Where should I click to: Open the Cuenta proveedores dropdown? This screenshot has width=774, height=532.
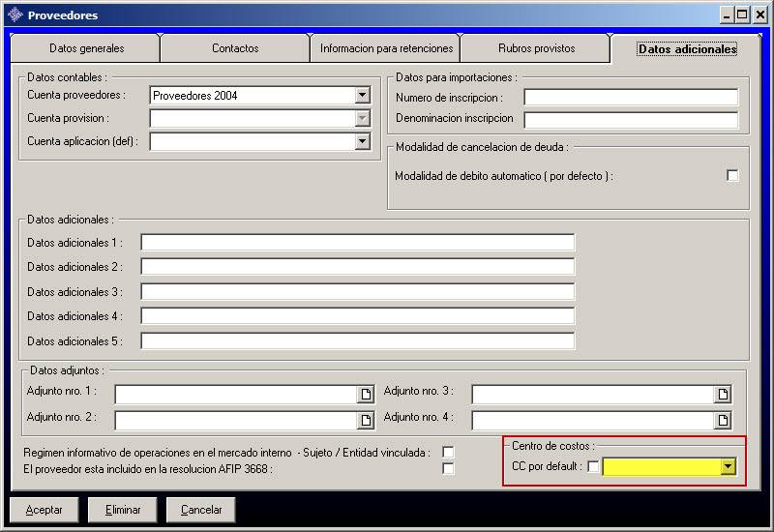(x=363, y=96)
